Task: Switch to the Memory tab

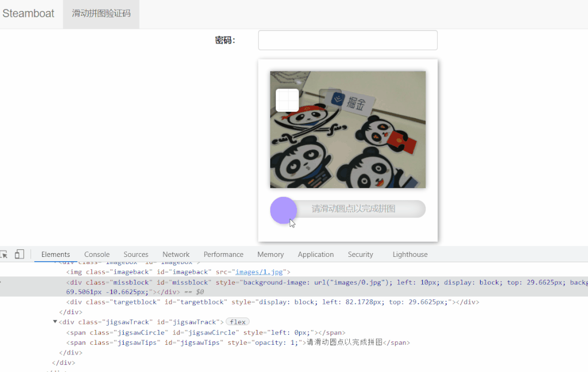Action: click(270, 255)
